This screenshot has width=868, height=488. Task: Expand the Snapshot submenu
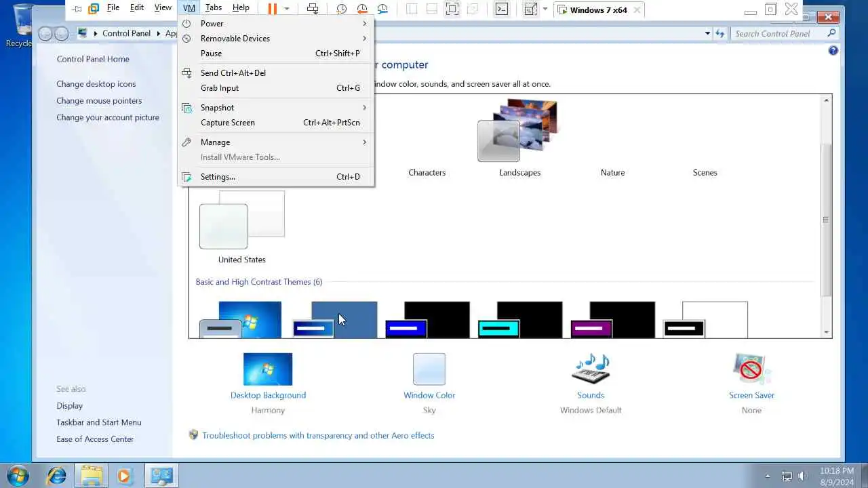(275, 108)
